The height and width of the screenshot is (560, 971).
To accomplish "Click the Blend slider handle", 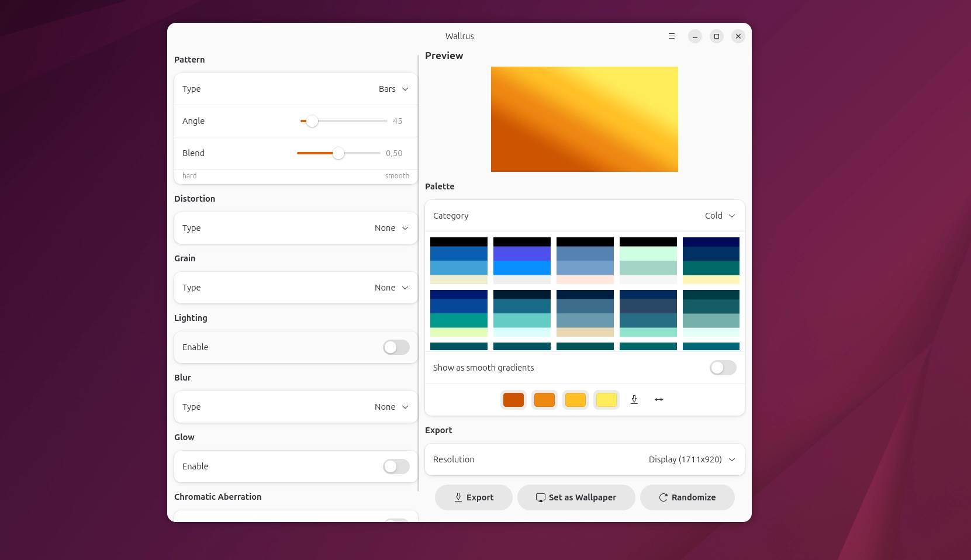I will click(338, 153).
